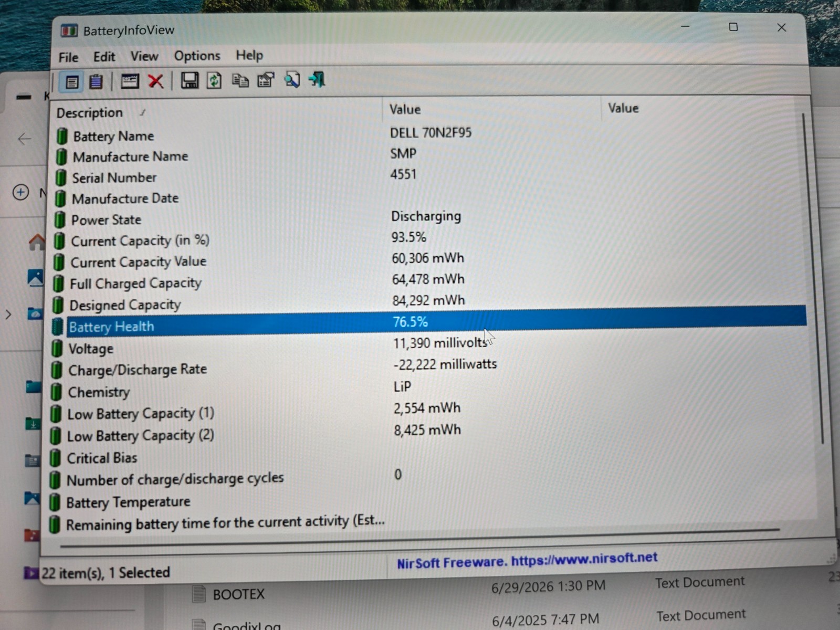Click battery icon beside Chemistry row
The height and width of the screenshot is (630, 840).
pos(56,392)
